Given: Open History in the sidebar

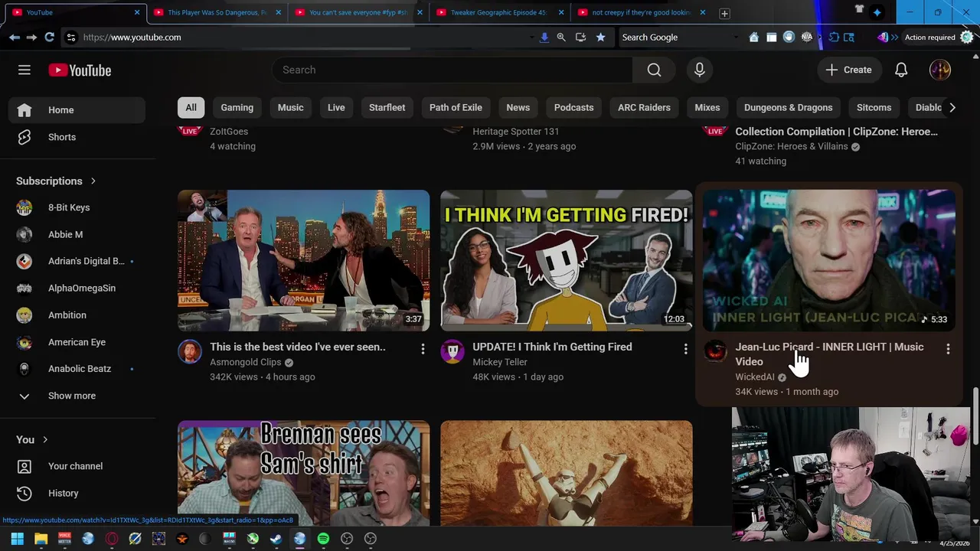Looking at the screenshot, I should pyautogui.click(x=77, y=493).
